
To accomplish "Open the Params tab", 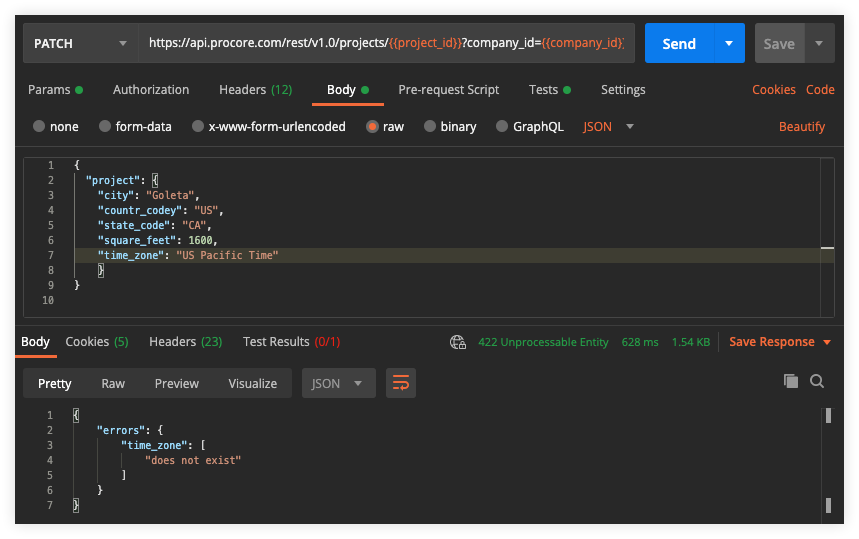I will [x=55, y=90].
